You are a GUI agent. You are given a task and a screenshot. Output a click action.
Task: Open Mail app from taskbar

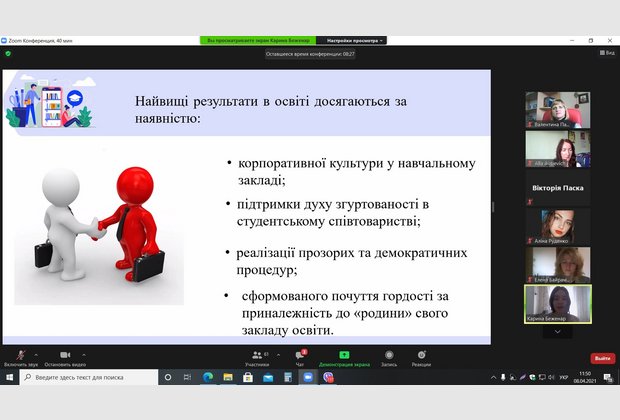click(x=268, y=377)
